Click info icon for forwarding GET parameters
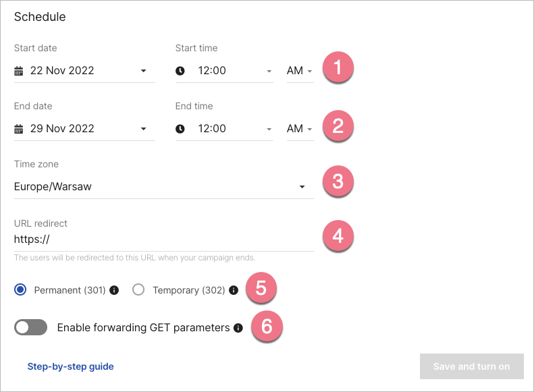 [238, 328]
